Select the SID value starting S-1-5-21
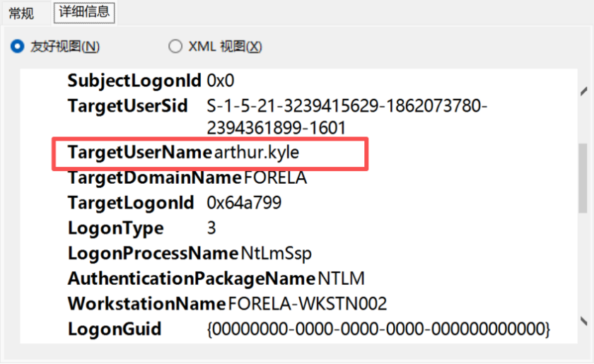 click(346, 107)
